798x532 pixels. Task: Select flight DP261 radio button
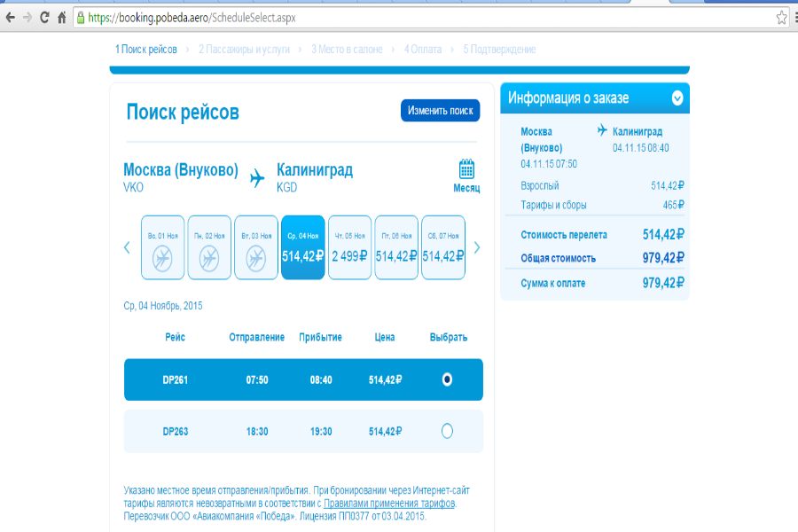(x=448, y=379)
